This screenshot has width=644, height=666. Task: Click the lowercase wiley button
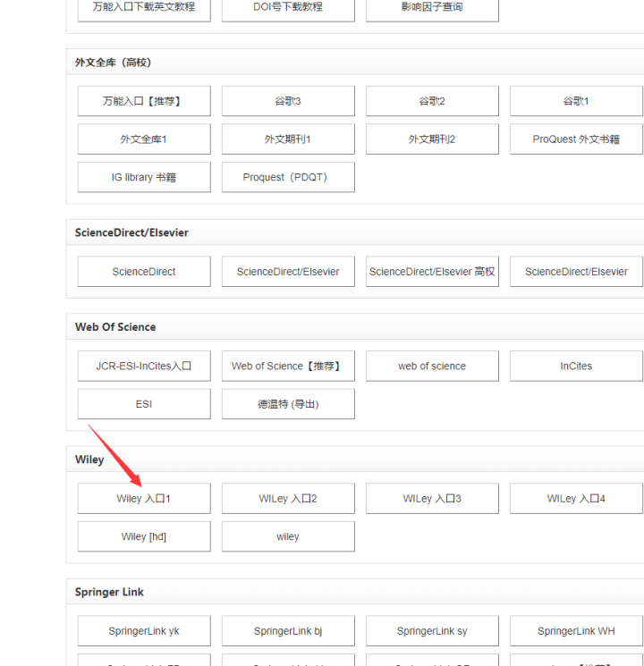(x=288, y=536)
